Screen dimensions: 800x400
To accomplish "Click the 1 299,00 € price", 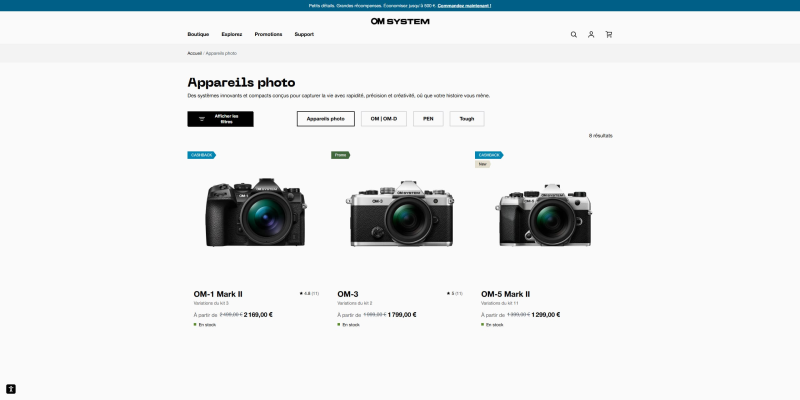I will [546, 315].
